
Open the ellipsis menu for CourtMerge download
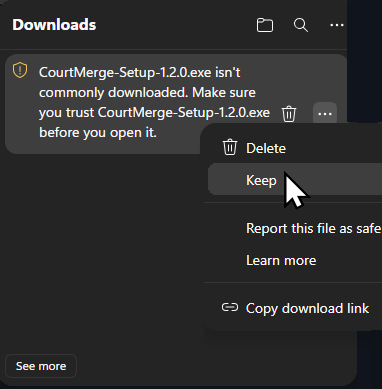point(325,114)
